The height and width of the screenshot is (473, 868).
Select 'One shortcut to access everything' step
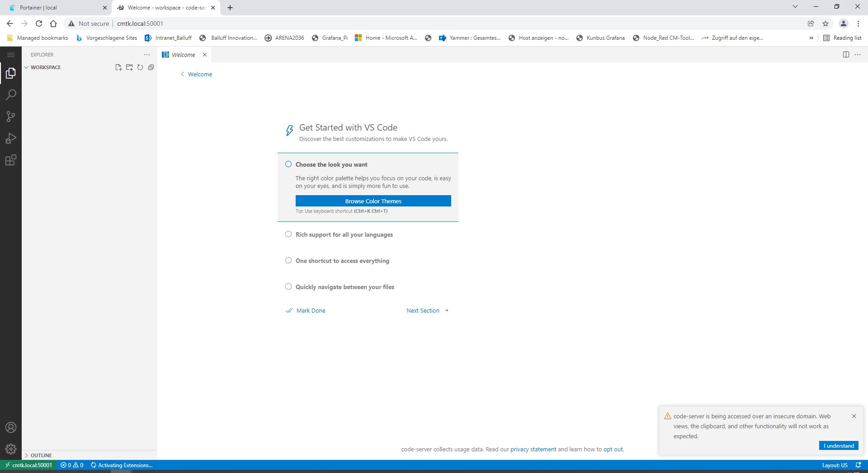click(x=342, y=261)
